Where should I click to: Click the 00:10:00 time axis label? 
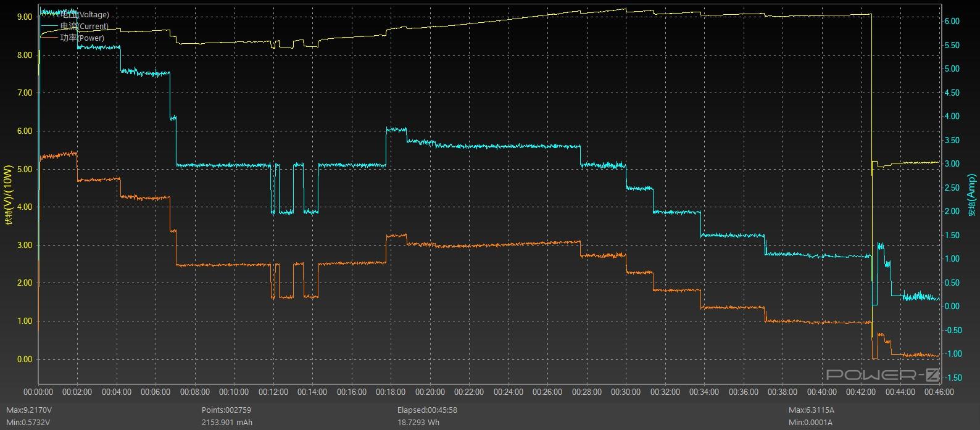coord(234,392)
